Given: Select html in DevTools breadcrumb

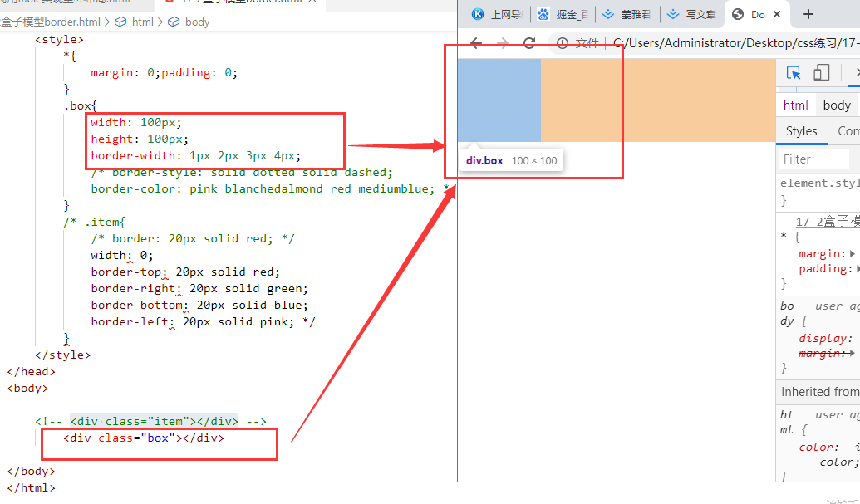Looking at the screenshot, I should click(795, 105).
